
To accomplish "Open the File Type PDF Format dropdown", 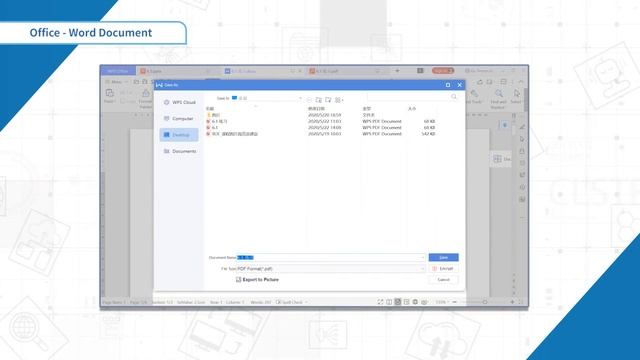I will pos(331,269).
